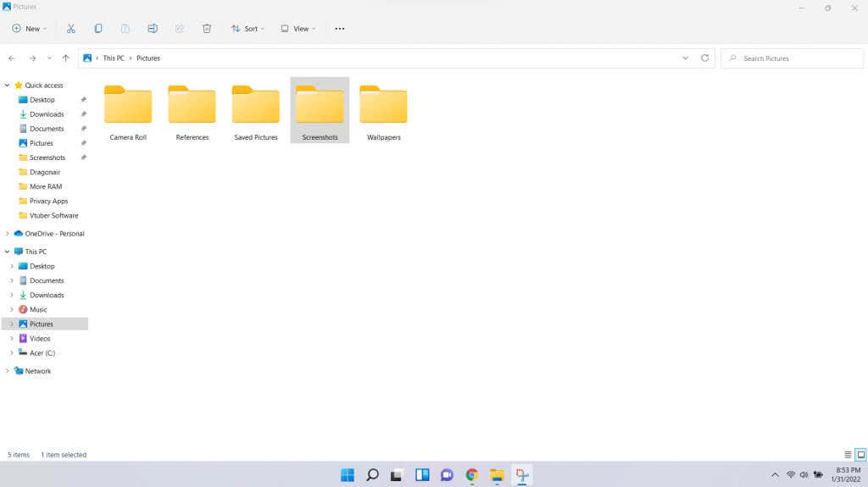Click the Delete trash can icon
This screenshot has height=487, width=868.
click(x=207, y=29)
